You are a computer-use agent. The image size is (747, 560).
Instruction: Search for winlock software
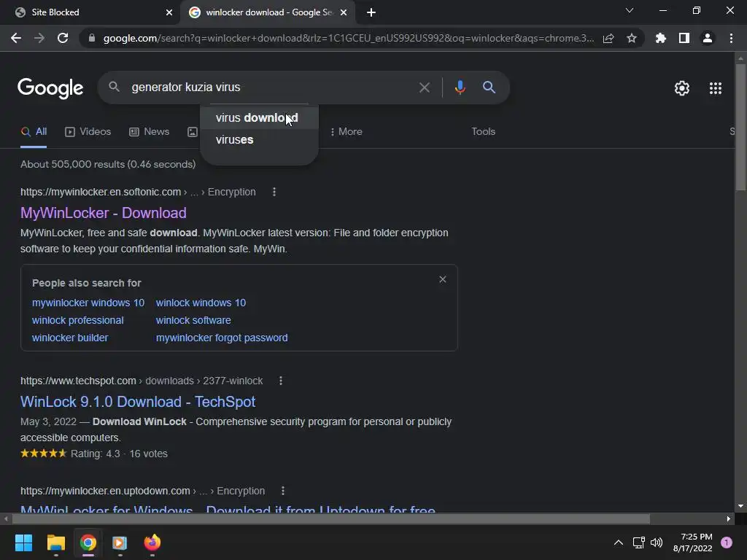point(193,321)
